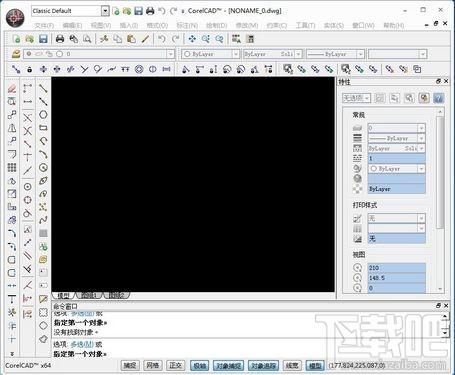Viewport: 455px width, 375px height.
Task: Open the layer 0 dropdown in toolbar
Action: pyautogui.click(x=170, y=54)
